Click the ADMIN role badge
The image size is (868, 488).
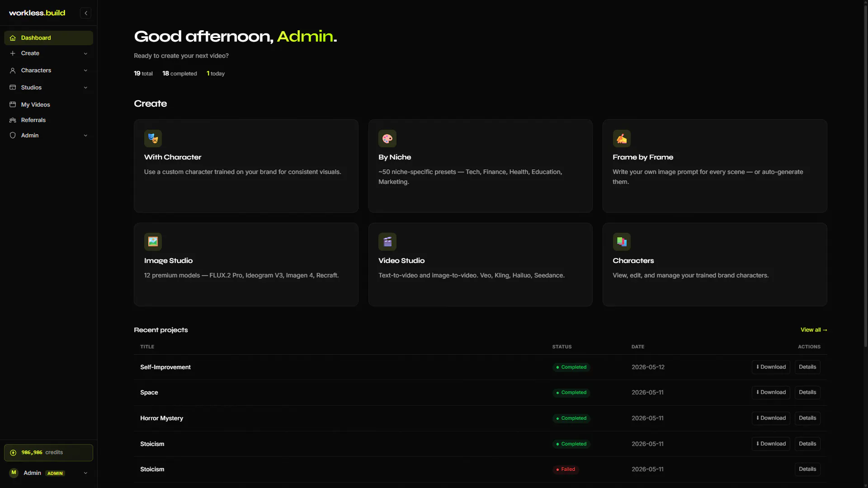coord(55,474)
